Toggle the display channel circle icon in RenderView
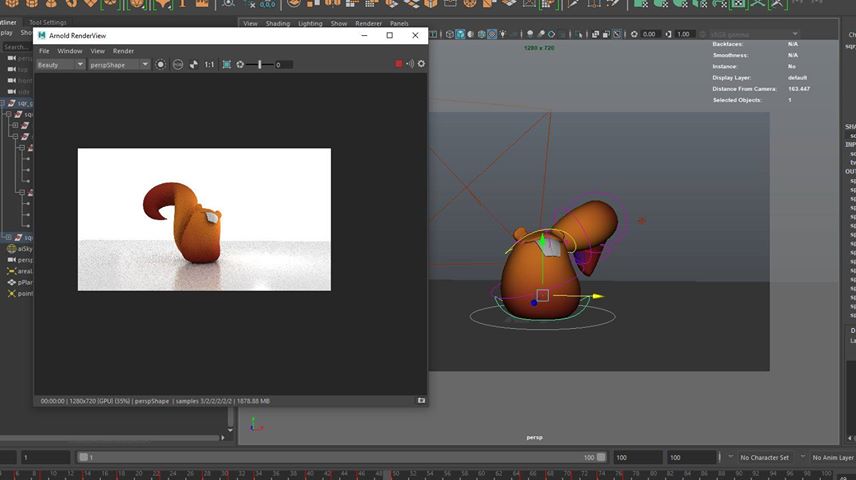856x480 pixels. point(160,64)
